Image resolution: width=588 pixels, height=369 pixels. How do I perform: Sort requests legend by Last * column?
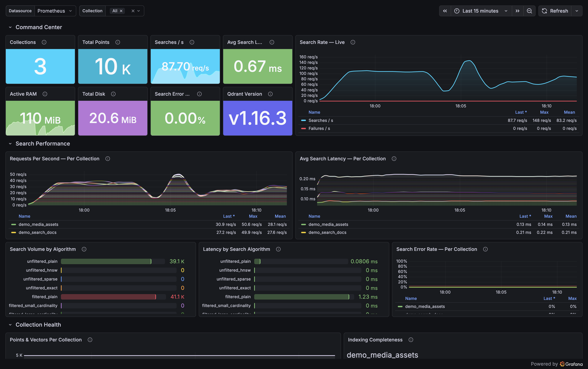[x=228, y=216]
